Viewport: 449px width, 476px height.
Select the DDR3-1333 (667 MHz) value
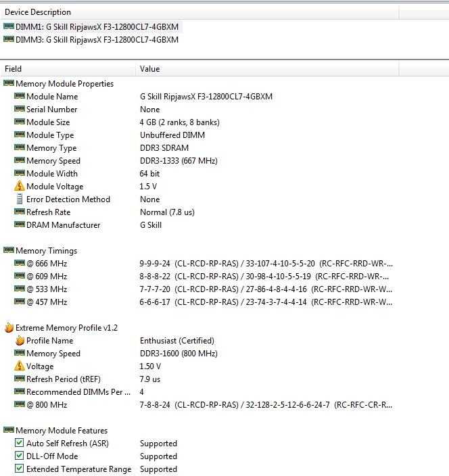pyautogui.click(x=179, y=161)
